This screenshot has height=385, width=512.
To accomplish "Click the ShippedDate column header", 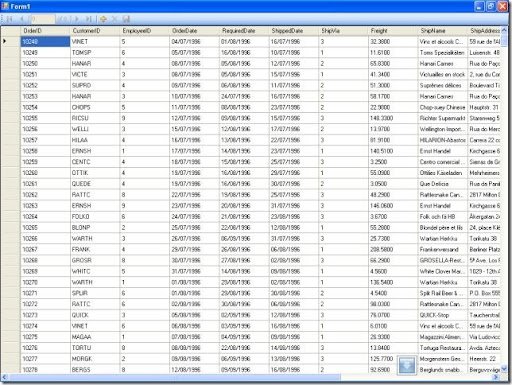I will click(294, 31).
